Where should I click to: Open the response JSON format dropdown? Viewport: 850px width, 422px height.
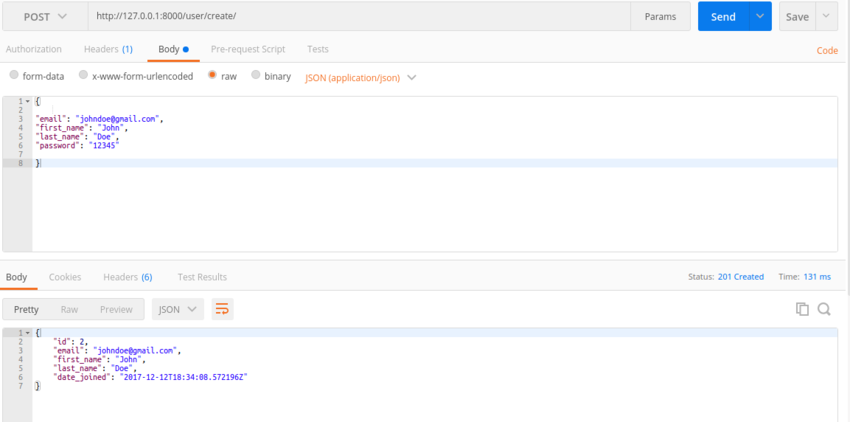(x=178, y=309)
